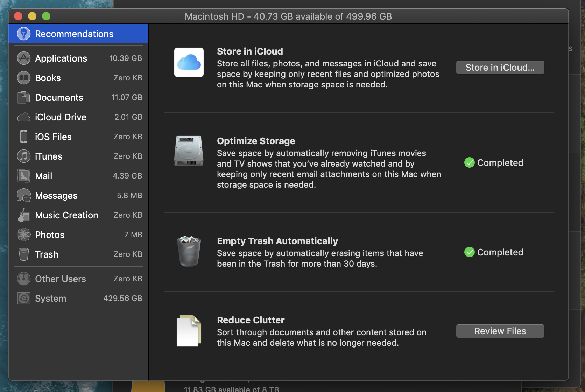This screenshot has width=585, height=392.
Task: Click the 11.07 GB Documents size
Action: (x=127, y=97)
